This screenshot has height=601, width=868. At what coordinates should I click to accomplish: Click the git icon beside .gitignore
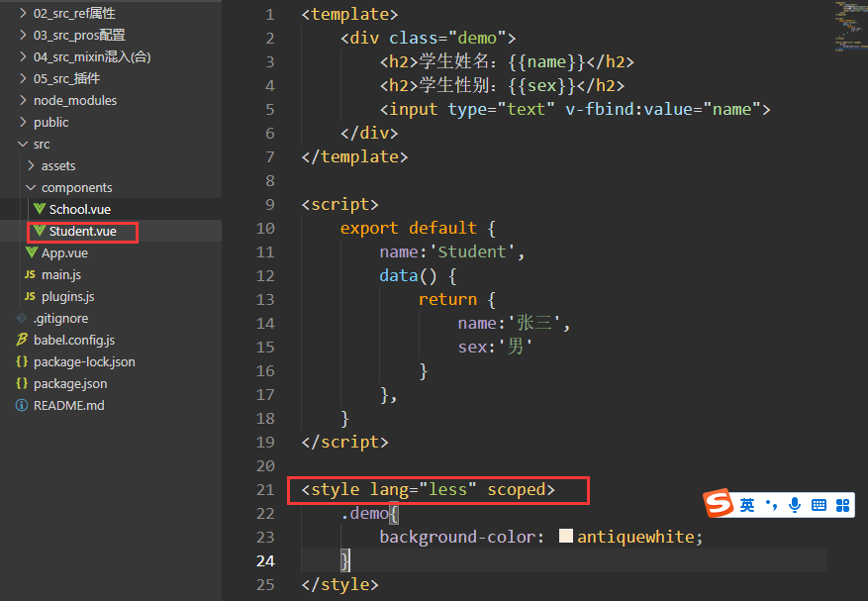coord(22,318)
